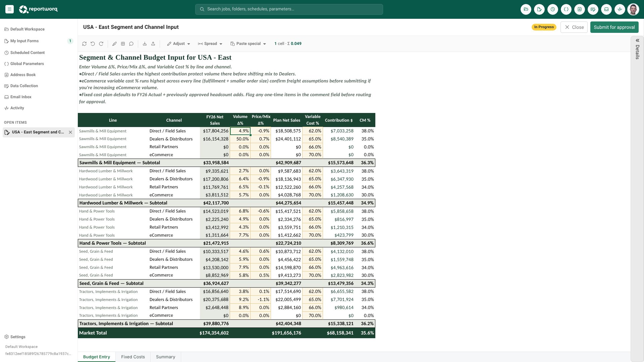Open global parameters braces icon in header
The image size is (644, 362).
tap(566, 9)
